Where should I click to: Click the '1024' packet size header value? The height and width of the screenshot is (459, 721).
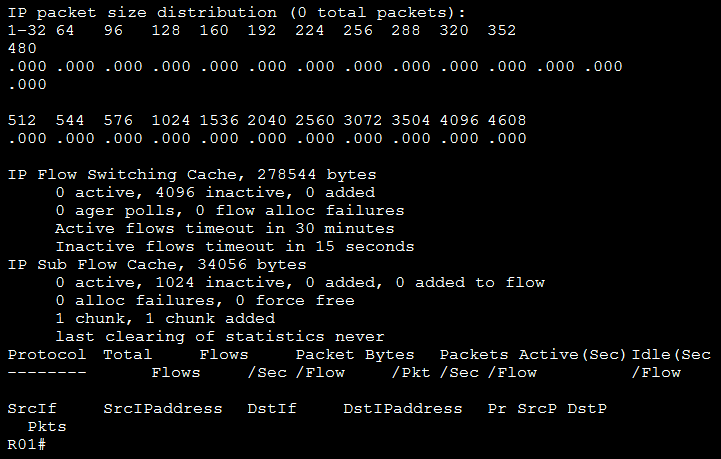tap(171, 120)
